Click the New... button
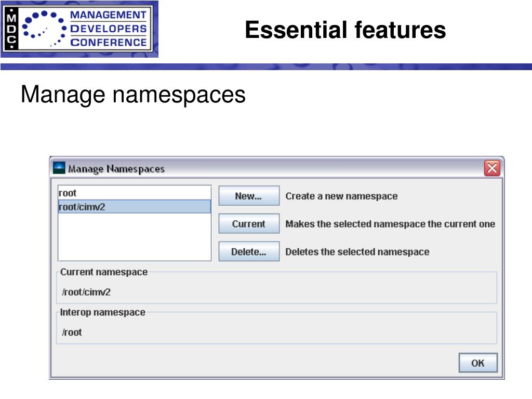Screen dimensions: 532x399 [x=249, y=196]
